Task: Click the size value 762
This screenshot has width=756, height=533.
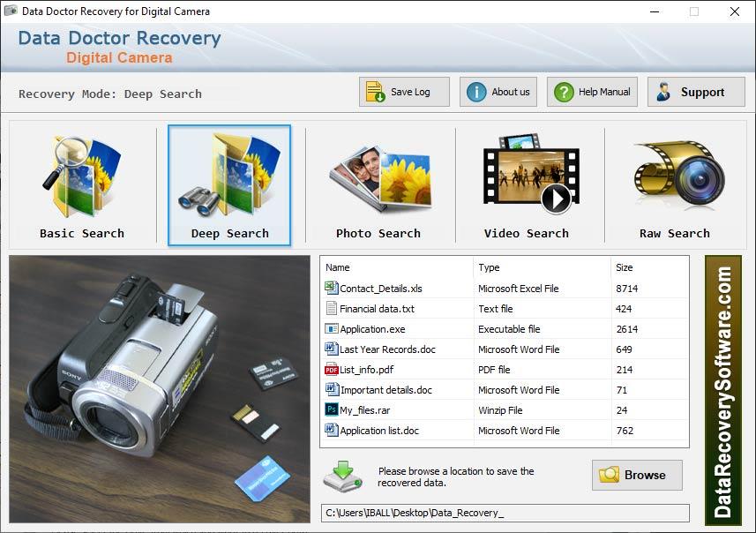Action: point(625,431)
